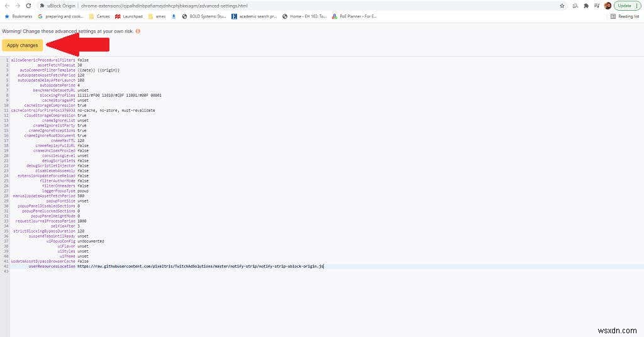Click the green Update button
The image size is (644, 337).
coord(627,6)
